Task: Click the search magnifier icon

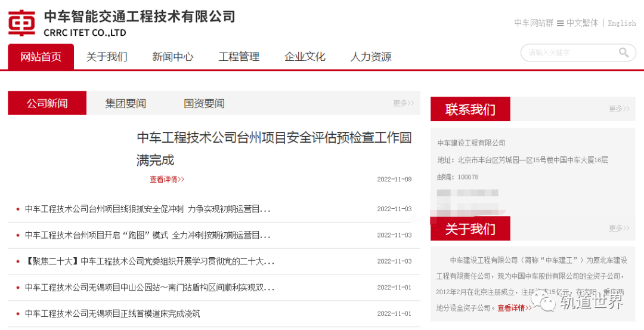Action: [624, 53]
